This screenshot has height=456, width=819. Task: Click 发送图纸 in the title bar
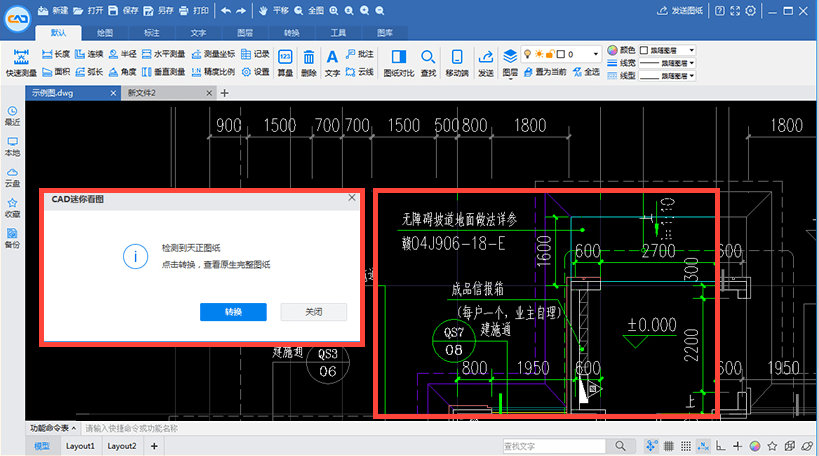(x=680, y=10)
